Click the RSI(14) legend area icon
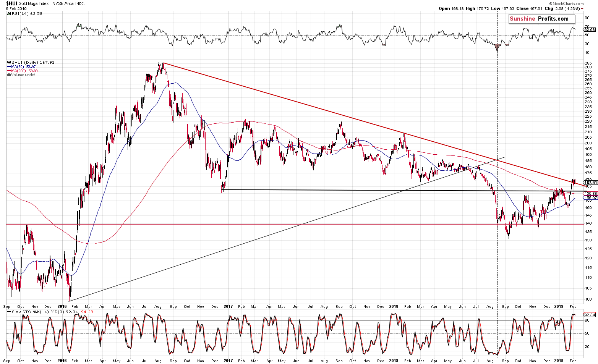Screen dimensions: 598x364 tap(8, 13)
